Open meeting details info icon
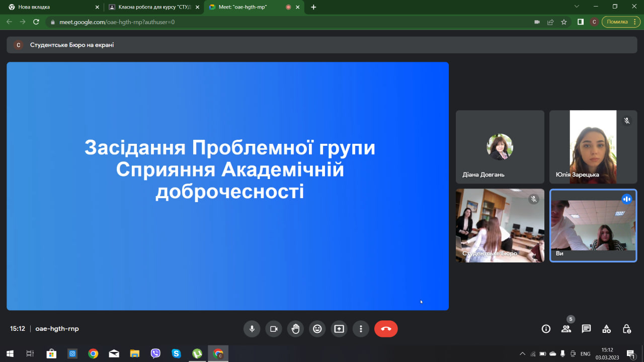The width and height of the screenshot is (644, 362). tap(546, 329)
